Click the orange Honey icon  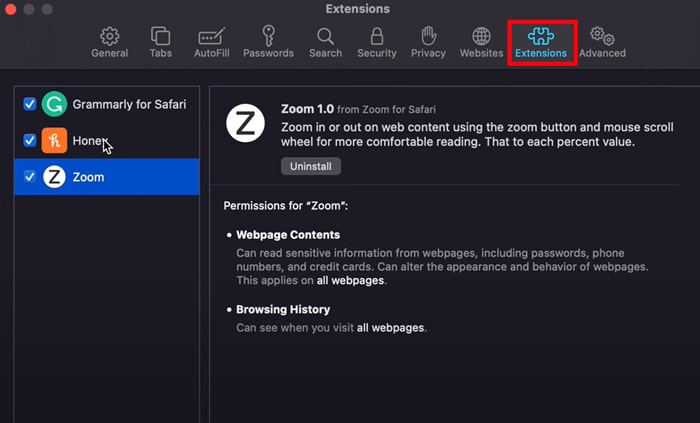[x=54, y=141]
